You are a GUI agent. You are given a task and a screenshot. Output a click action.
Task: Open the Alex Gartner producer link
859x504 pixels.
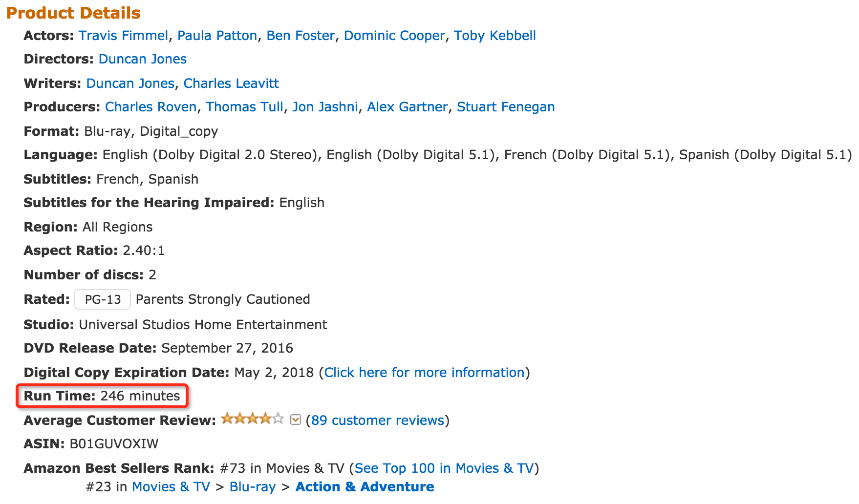[407, 107]
